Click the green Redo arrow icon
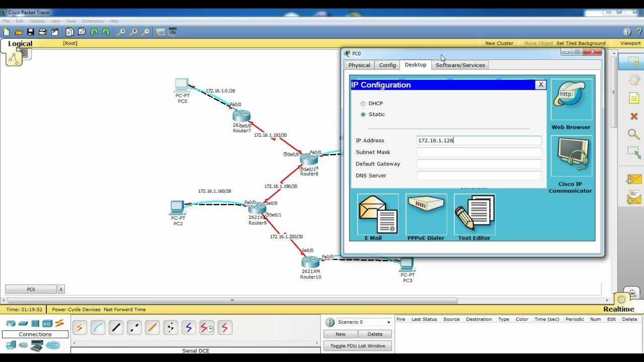Image resolution: width=644 pixels, height=362 pixels. pyautogui.click(x=106, y=32)
